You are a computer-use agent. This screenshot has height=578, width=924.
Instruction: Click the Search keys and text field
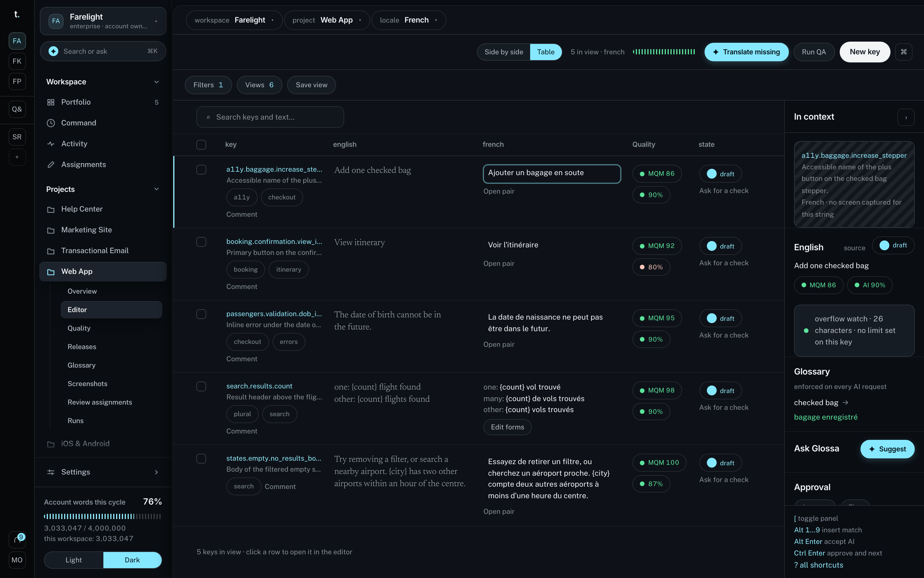(x=270, y=117)
